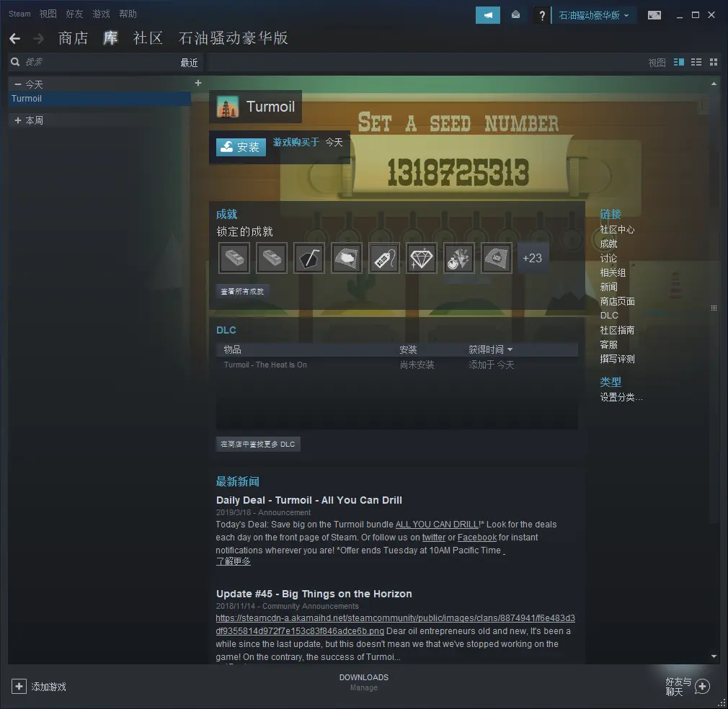Click the search magnifier icon
728x709 pixels.
point(15,62)
